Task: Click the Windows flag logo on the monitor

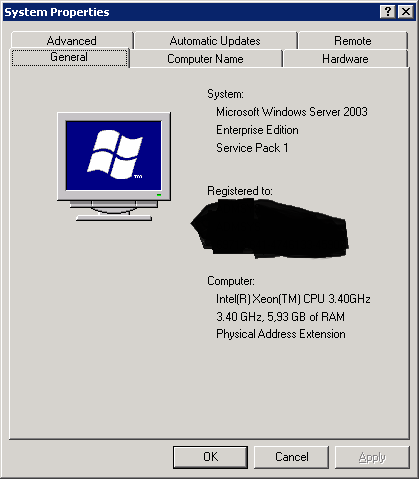Action: coord(115,155)
